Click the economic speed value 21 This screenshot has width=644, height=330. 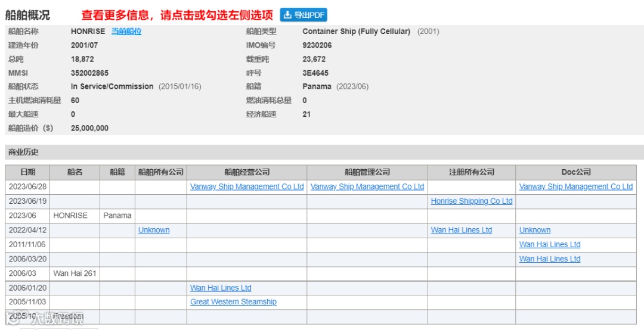coord(306,114)
